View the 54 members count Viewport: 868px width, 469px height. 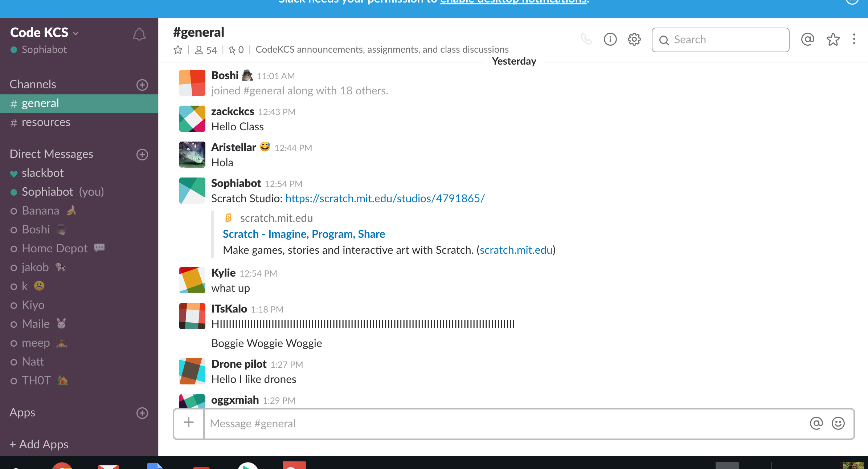(206, 50)
